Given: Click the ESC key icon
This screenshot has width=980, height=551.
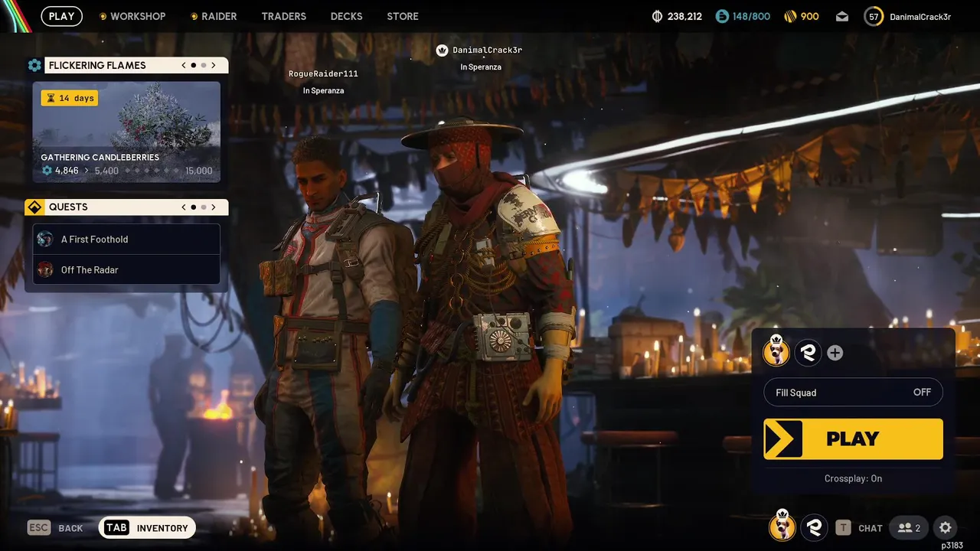Looking at the screenshot, I should (39, 527).
